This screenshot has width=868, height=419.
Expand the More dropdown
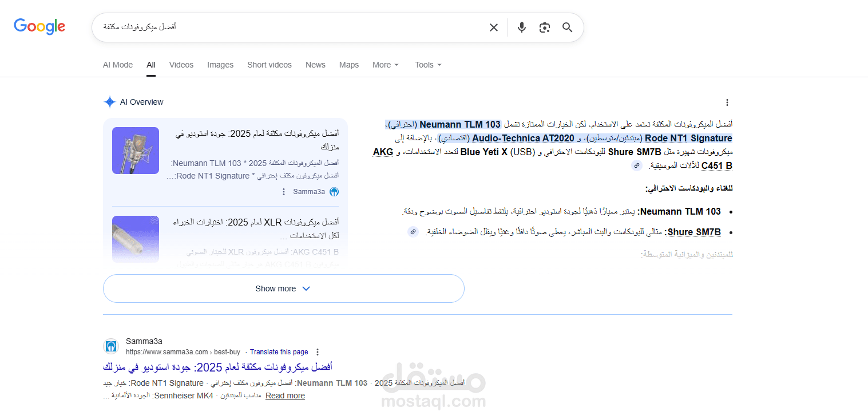[386, 65]
